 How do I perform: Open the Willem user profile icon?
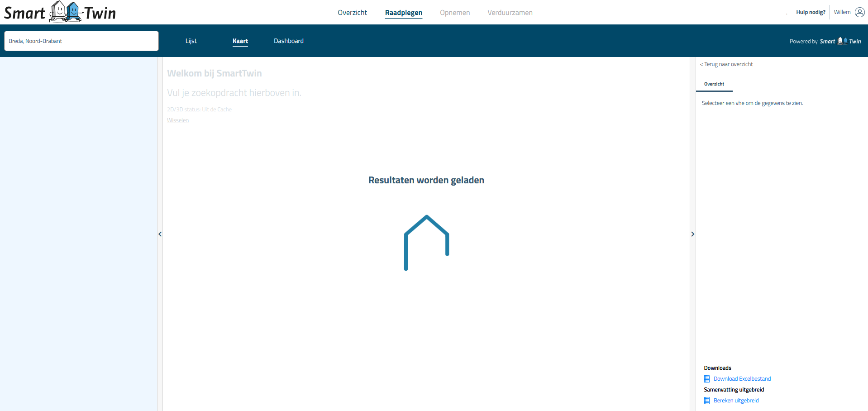coord(859,12)
